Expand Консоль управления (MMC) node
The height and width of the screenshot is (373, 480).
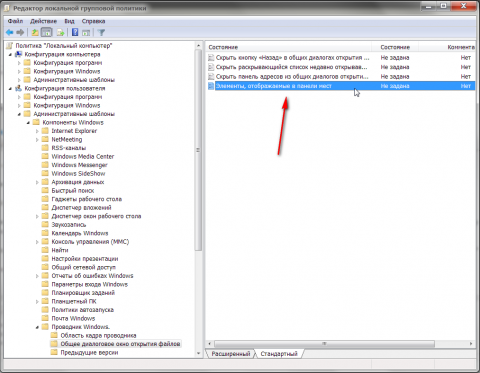tap(37, 242)
